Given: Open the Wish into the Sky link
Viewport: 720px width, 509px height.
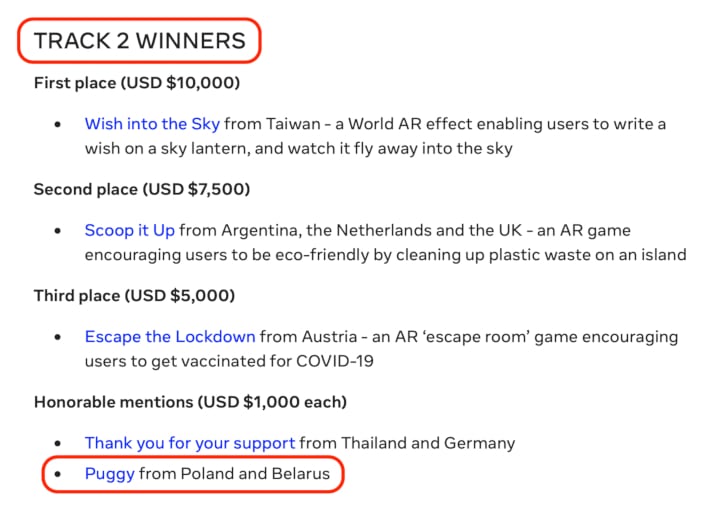Looking at the screenshot, I should tap(152, 124).
